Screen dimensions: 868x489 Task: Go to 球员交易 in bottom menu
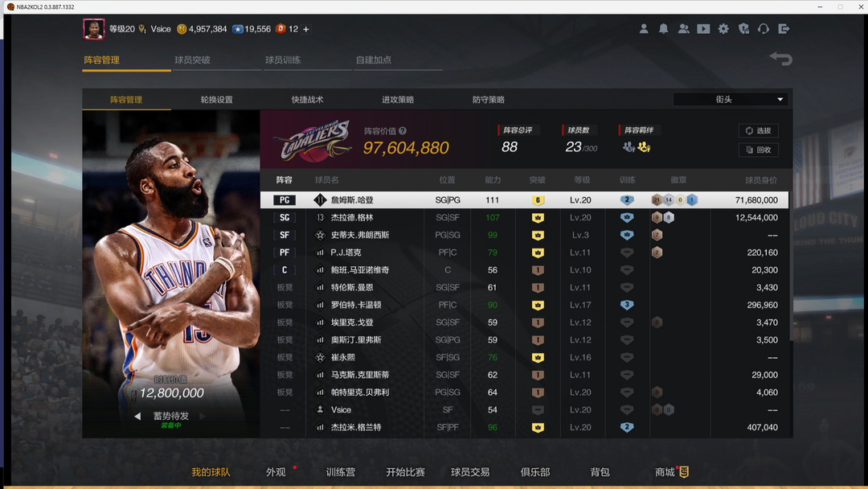pos(470,472)
